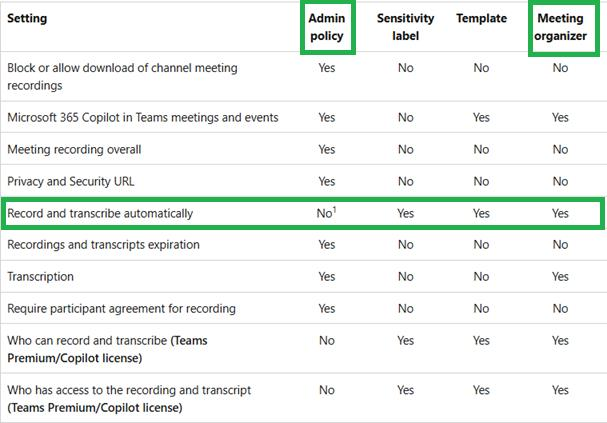The image size is (607, 423).
Task: Click the Template column header
Action: [481, 18]
